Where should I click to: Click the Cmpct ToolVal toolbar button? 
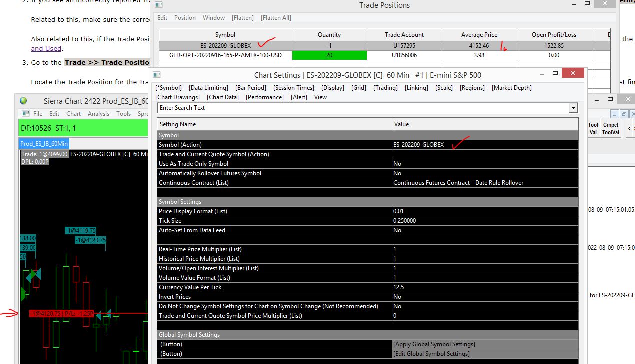611,129
